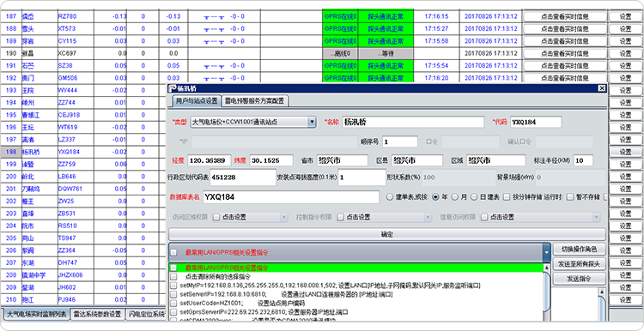Expand the 最常用LAN/GPRS相关设置指令 dropdown arrow

546,253
